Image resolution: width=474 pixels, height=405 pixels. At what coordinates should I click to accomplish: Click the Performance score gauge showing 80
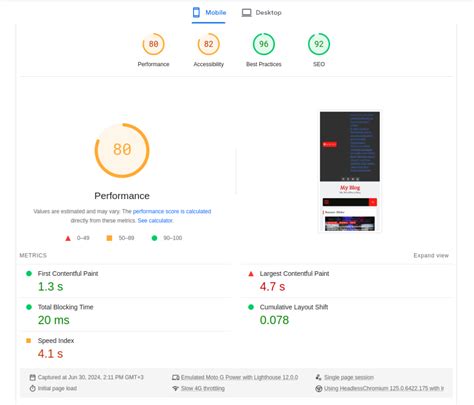coord(153,44)
